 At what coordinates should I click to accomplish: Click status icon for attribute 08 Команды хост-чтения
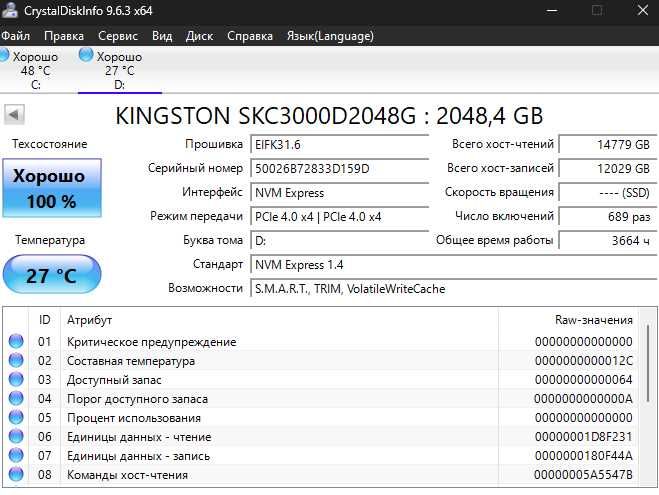tap(16, 474)
